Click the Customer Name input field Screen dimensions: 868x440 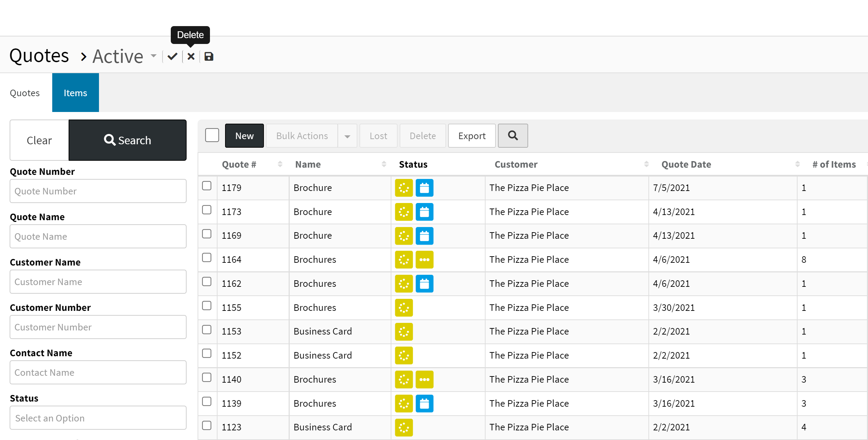98,282
